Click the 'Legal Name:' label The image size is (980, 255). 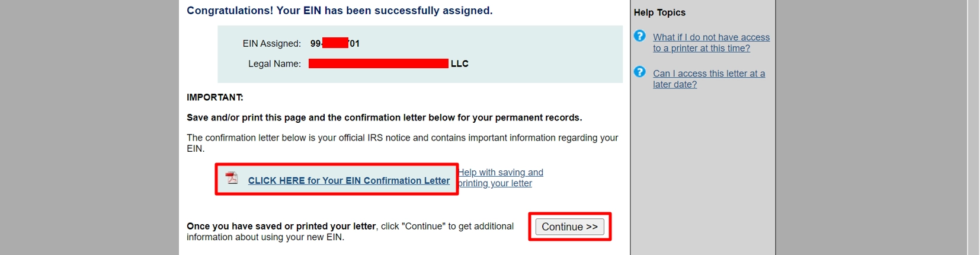pyautogui.click(x=274, y=63)
